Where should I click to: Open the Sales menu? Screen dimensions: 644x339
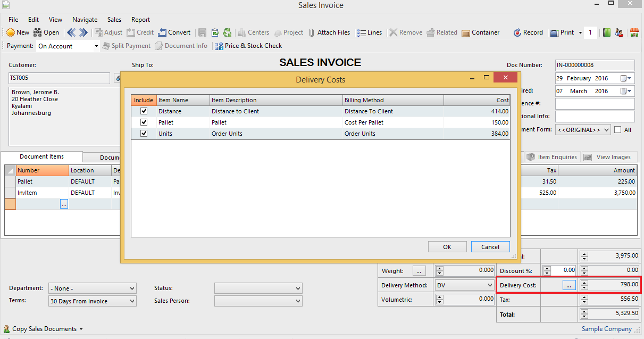coord(114,20)
